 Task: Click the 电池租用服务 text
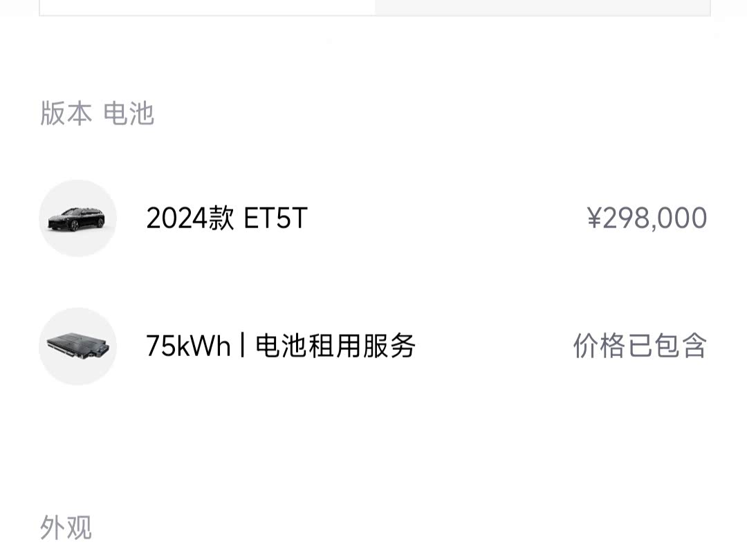335,346
